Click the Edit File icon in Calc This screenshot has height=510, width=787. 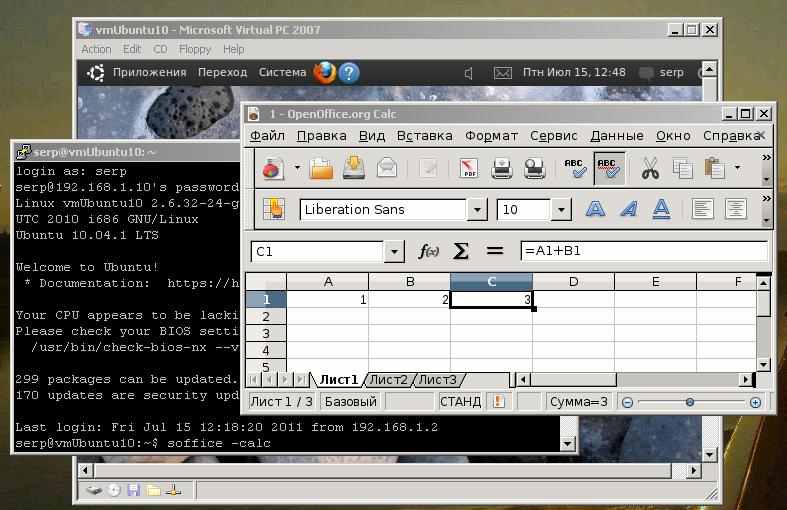[x=428, y=169]
